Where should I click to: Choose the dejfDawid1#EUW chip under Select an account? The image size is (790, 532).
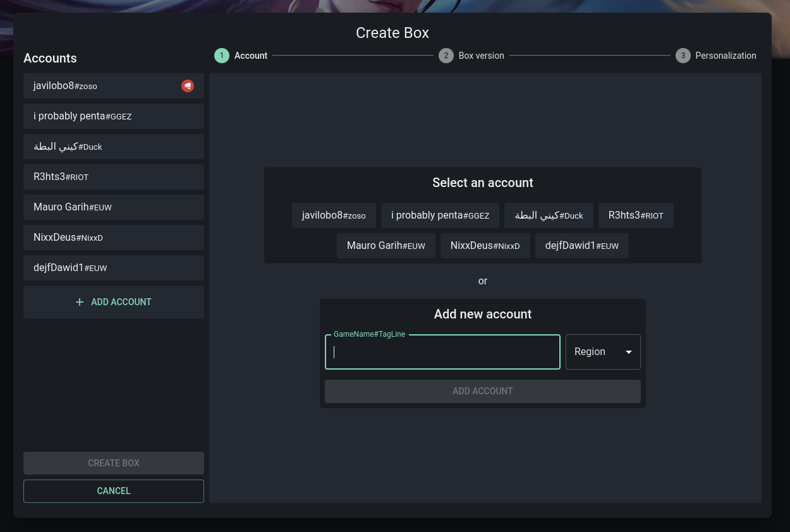tap(581, 246)
